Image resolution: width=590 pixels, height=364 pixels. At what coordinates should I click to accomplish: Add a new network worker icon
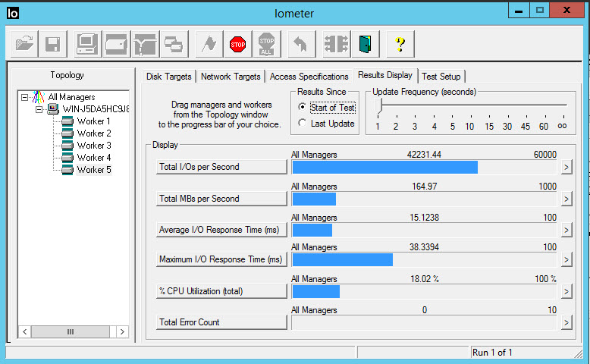(146, 44)
